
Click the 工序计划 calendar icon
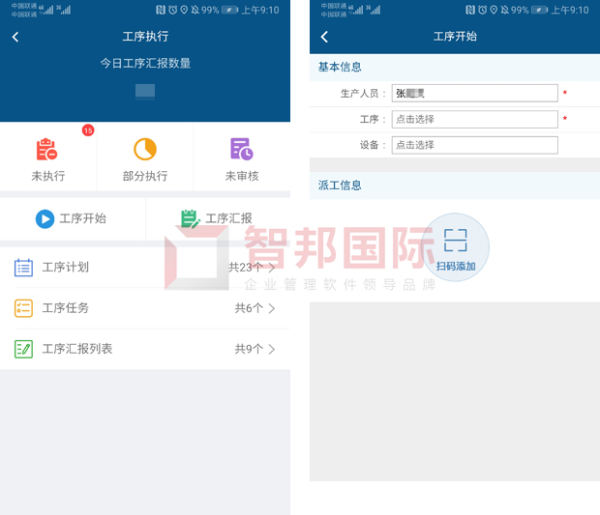pos(23,267)
